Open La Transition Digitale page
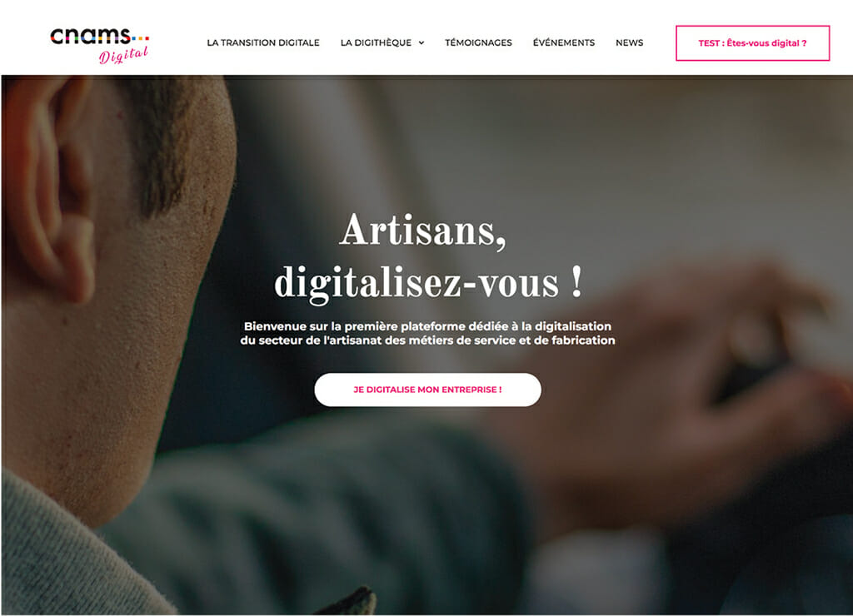This screenshot has width=853, height=616. click(262, 42)
